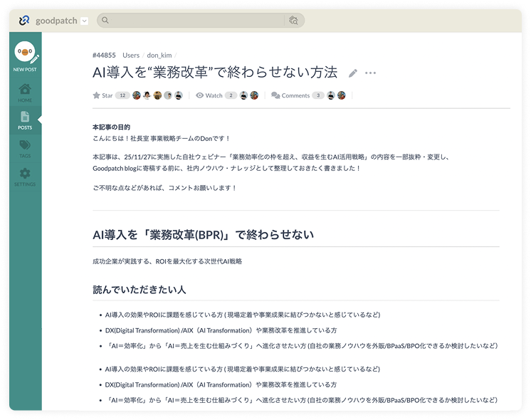
Task: Click the line ご不明な点などがあれば、コメントお願いします！
Action: click(164, 188)
